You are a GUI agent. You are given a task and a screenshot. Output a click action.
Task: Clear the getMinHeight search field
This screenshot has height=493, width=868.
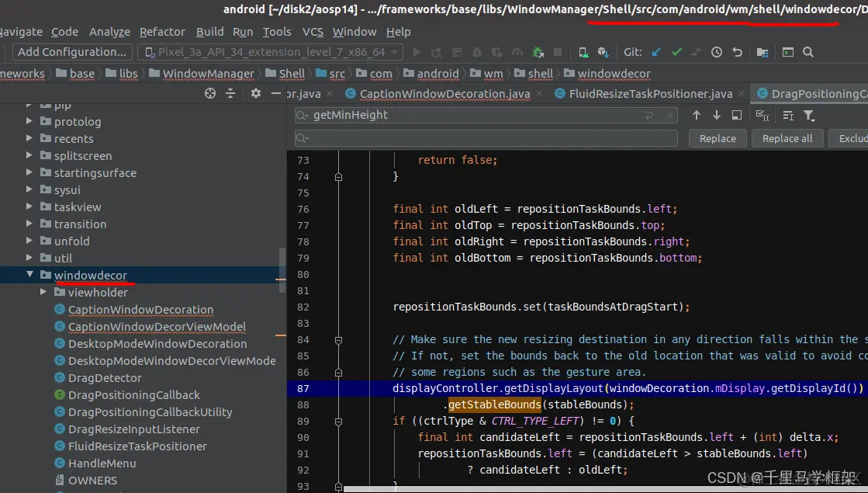tap(670, 115)
